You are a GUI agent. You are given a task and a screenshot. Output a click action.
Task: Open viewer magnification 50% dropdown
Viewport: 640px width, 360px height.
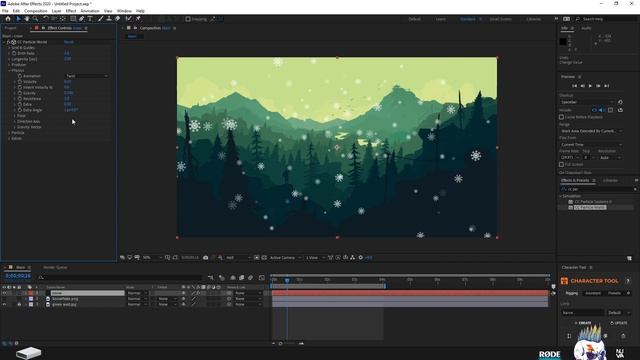[x=152, y=258]
